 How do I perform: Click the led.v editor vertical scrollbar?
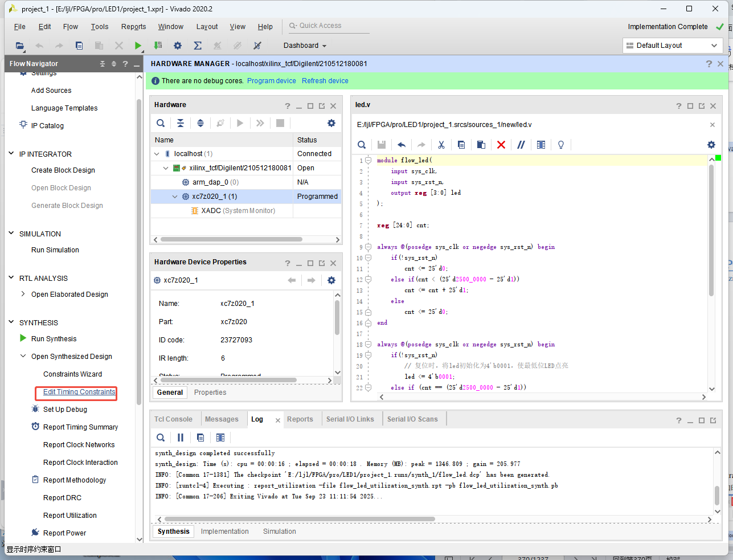coord(711,231)
